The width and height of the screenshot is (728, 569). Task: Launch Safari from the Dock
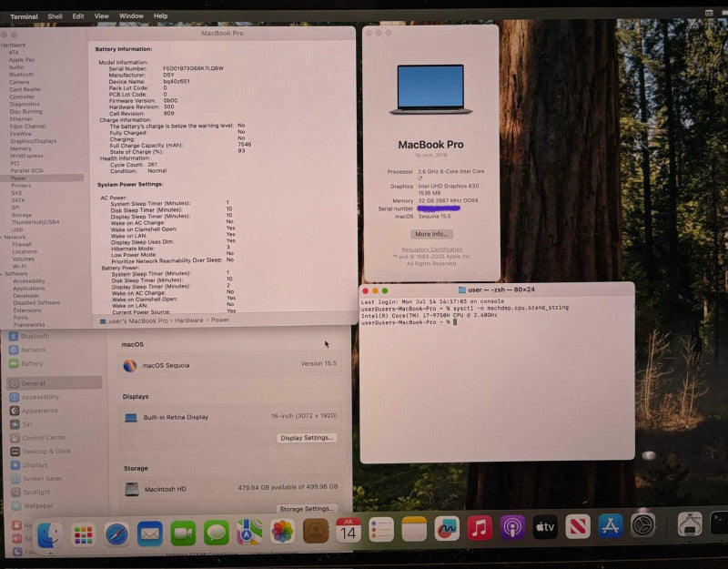(116, 534)
